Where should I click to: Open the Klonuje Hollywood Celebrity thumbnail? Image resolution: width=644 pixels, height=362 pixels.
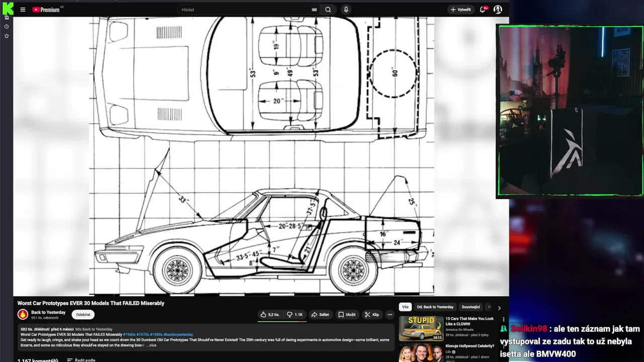(421, 353)
